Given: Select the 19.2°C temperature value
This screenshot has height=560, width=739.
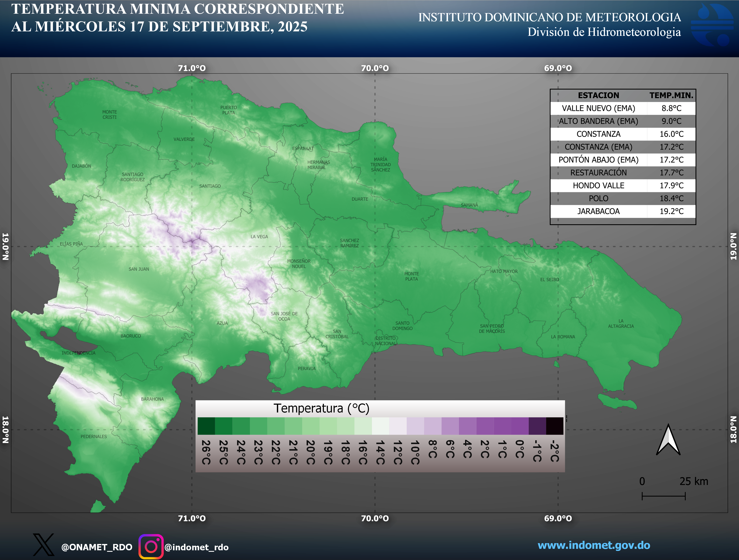Looking at the screenshot, I should point(671,211).
